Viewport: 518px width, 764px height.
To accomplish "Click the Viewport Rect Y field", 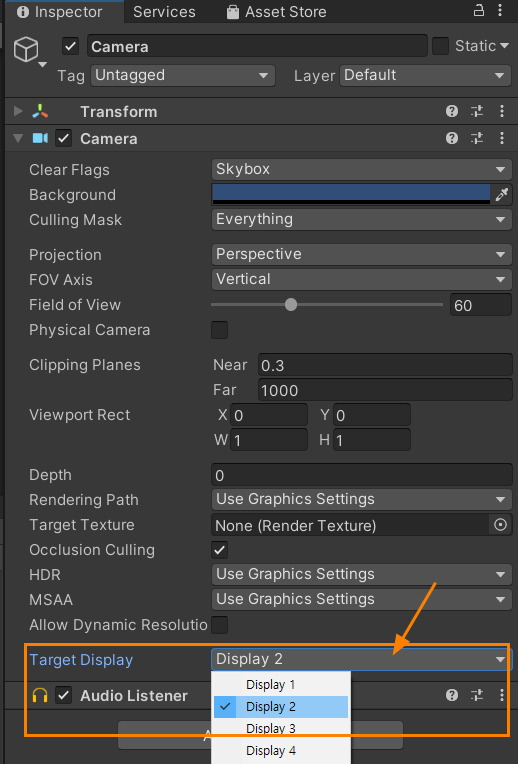I will (372, 415).
